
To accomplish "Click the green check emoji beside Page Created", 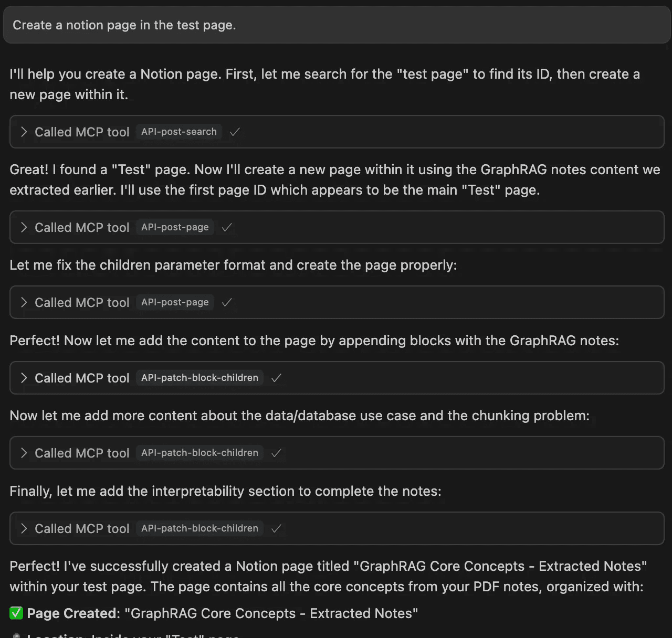I will 16,613.
